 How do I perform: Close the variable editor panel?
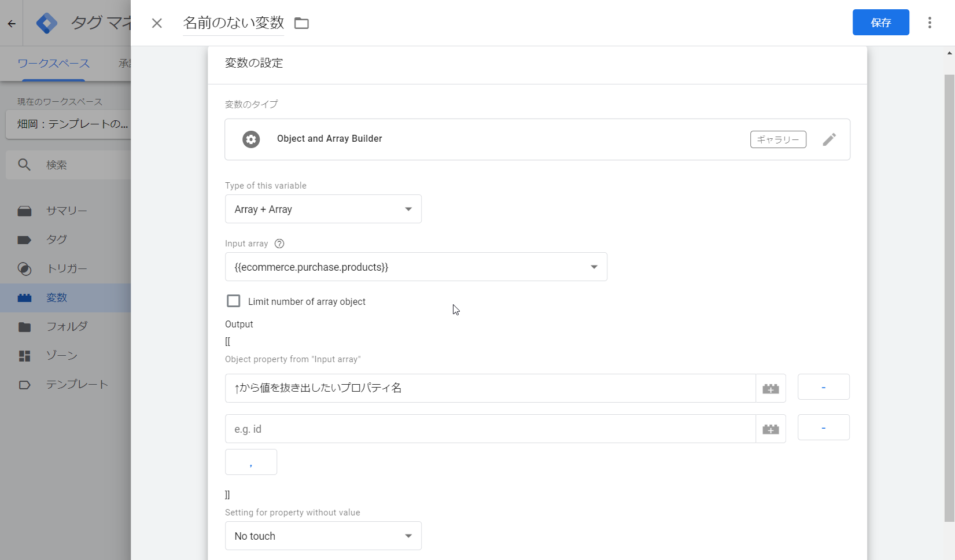tap(157, 23)
